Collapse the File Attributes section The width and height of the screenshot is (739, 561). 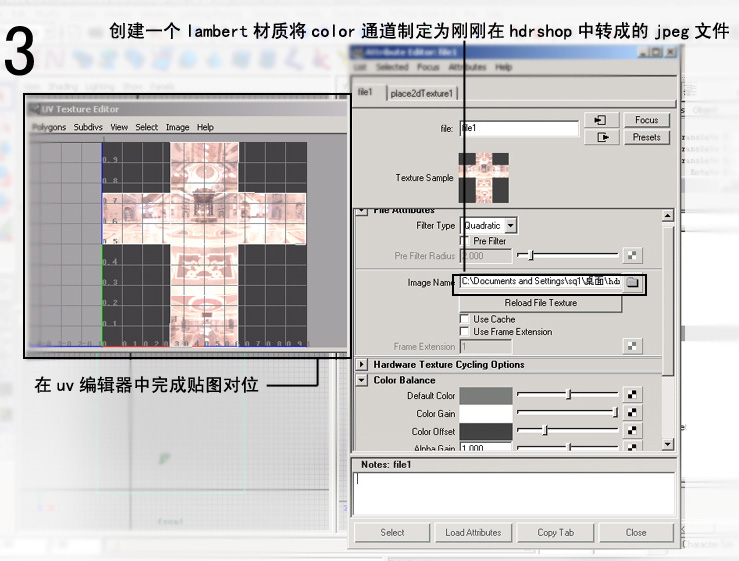[361, 211]
